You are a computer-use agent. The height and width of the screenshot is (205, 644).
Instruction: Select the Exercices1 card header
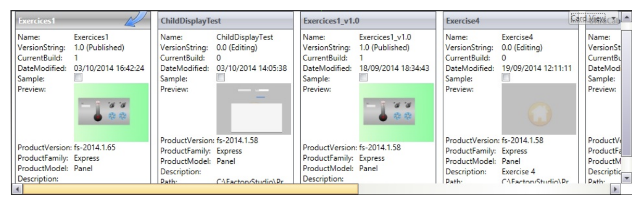pyautogui.click(x=81, y=21)
